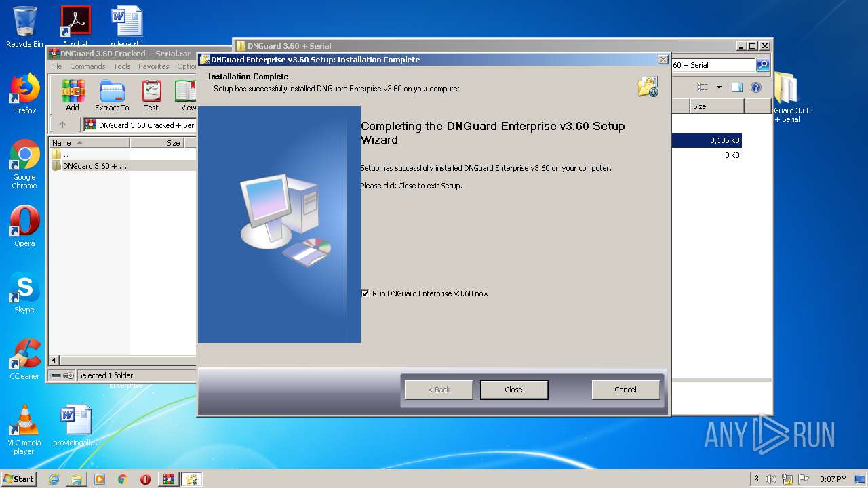Open providingall Word document on desktop
The image size is (868, 488).
pos(75,426)
